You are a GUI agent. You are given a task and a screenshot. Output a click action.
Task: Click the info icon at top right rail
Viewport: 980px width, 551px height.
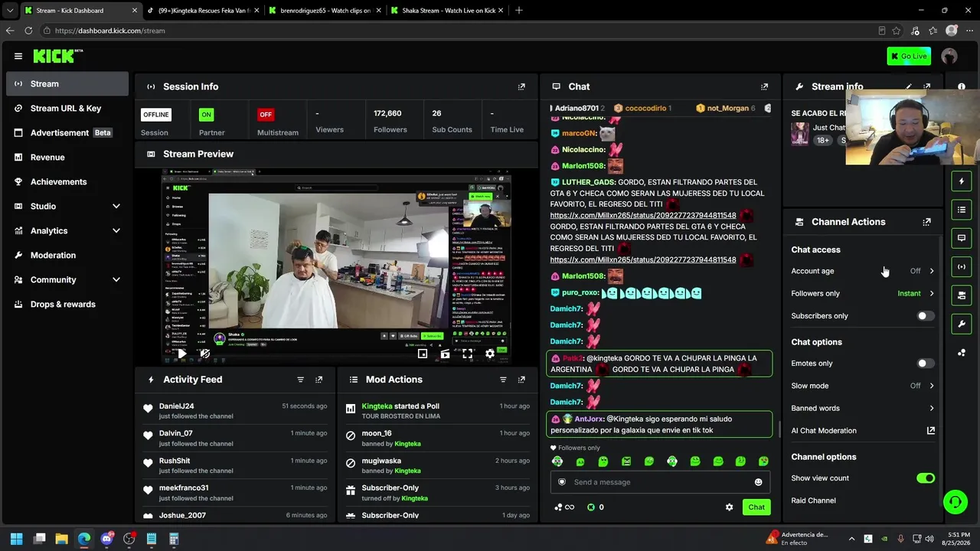coord(962,86)
